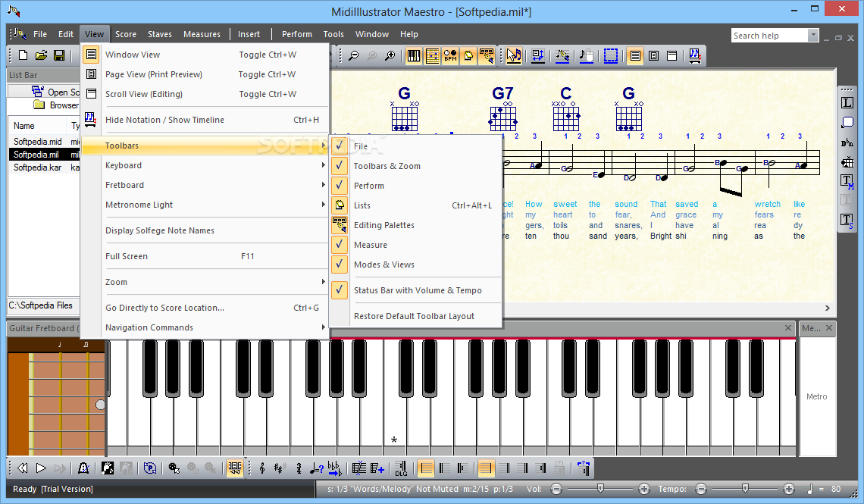The image size is (864, 504).
Task: Click the DLG measure dialog icon
Action: point(401,468)
